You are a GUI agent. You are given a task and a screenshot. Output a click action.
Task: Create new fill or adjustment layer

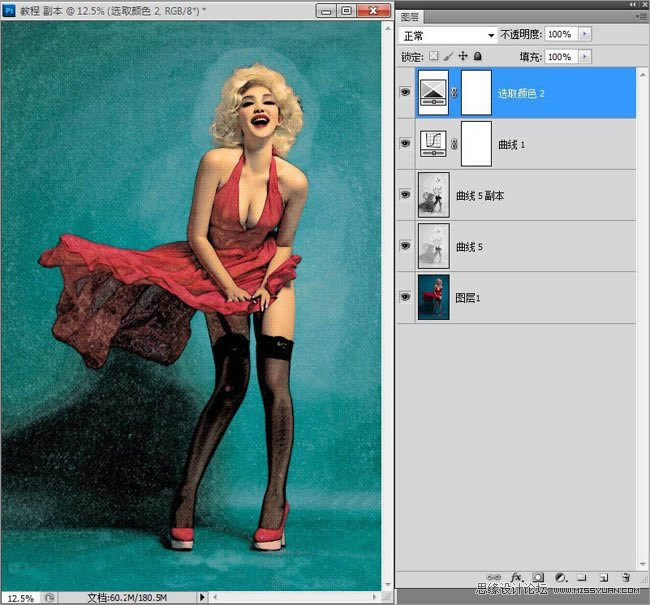point(560,577)
